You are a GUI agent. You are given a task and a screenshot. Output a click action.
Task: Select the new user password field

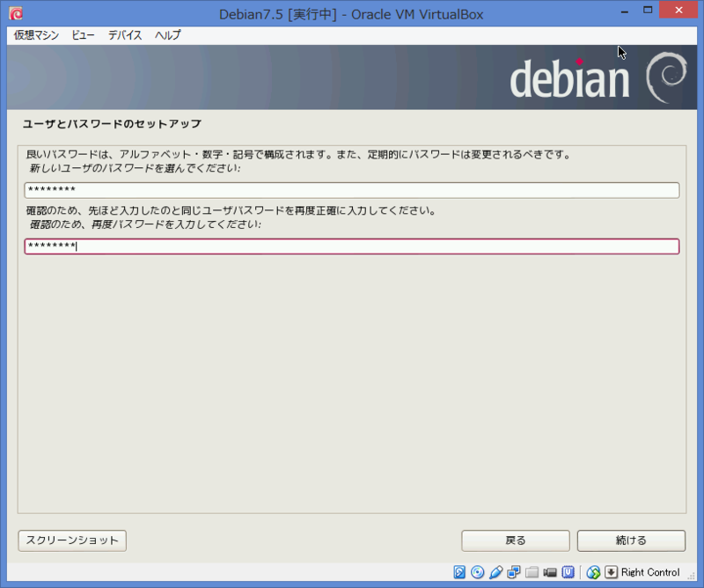[x=352, y=188]
